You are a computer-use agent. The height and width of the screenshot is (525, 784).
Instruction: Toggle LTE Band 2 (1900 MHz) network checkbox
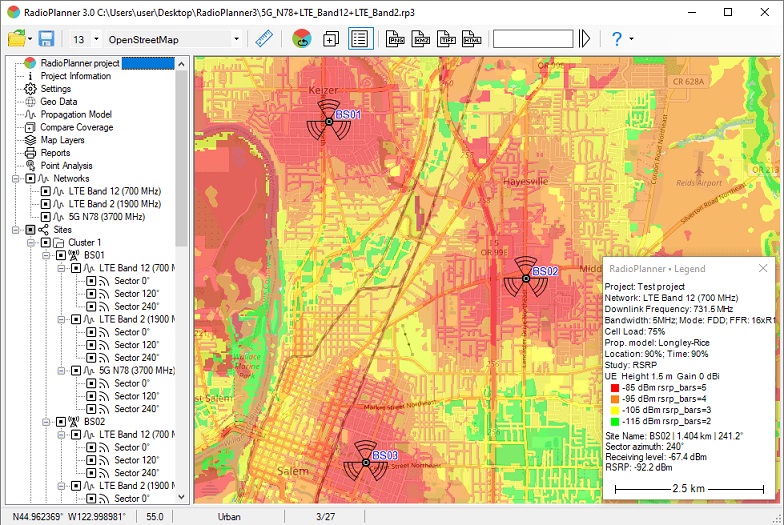click(46, 204)
